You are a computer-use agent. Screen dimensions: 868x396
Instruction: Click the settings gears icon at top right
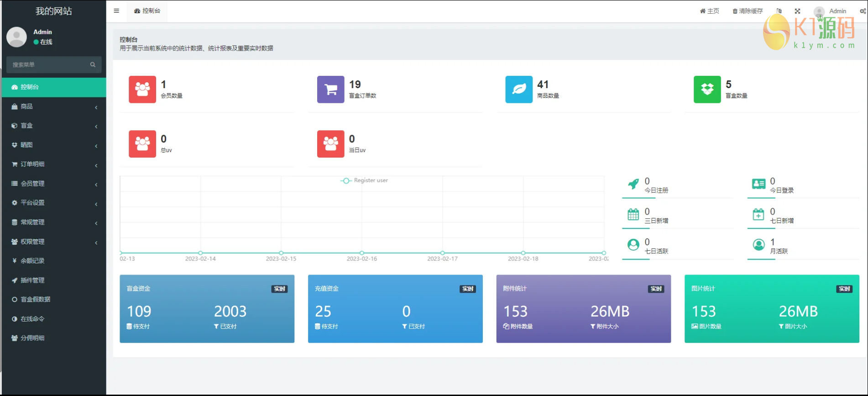(x=863, y=11)
